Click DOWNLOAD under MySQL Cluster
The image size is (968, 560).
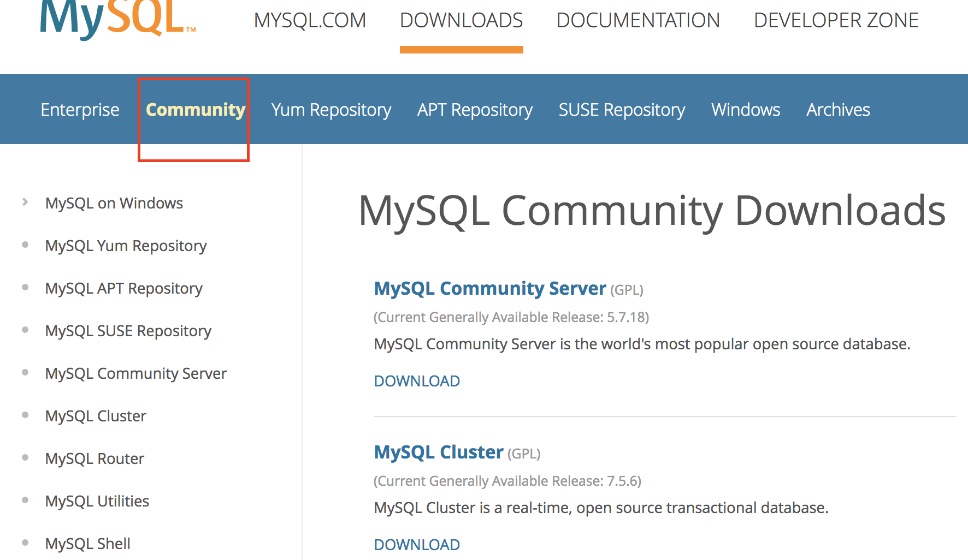[417, 545]
